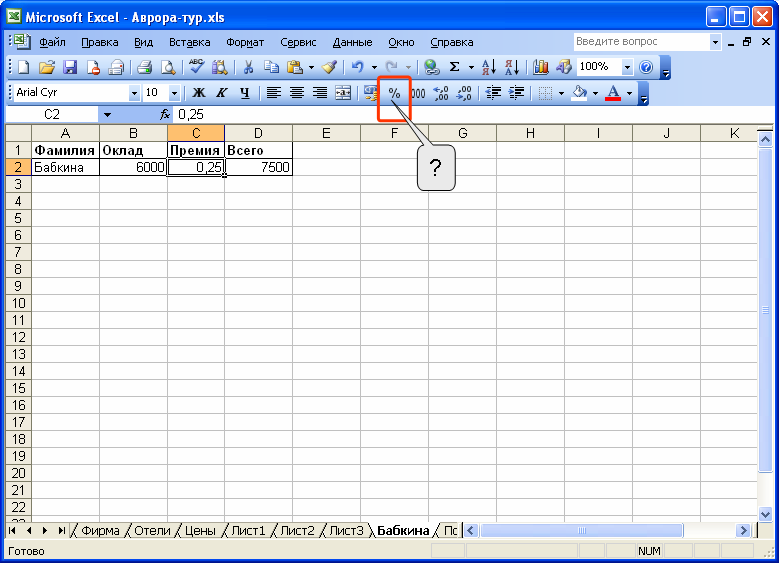The width and height of the screenshot is (779, 563).
Task: Switch to the Цены sheet tab
Action: point(200,531)
